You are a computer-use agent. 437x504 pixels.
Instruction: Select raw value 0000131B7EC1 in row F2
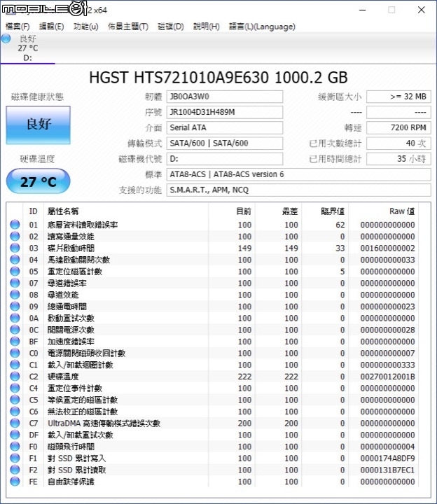387,470
